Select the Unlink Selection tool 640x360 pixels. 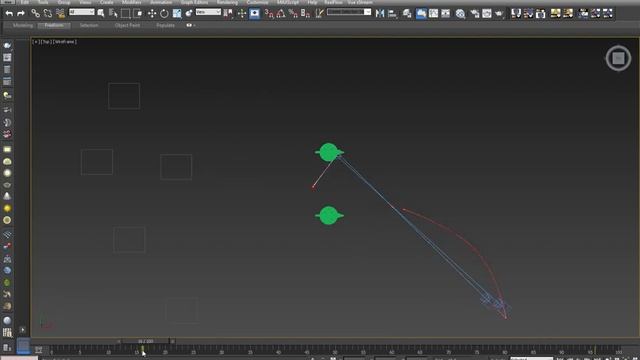[x=48, y=13]
